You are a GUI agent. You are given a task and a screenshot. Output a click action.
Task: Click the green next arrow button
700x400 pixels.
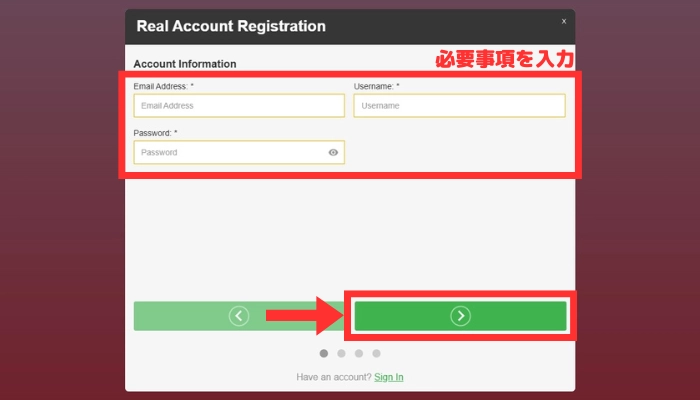[x=460, y=316]
